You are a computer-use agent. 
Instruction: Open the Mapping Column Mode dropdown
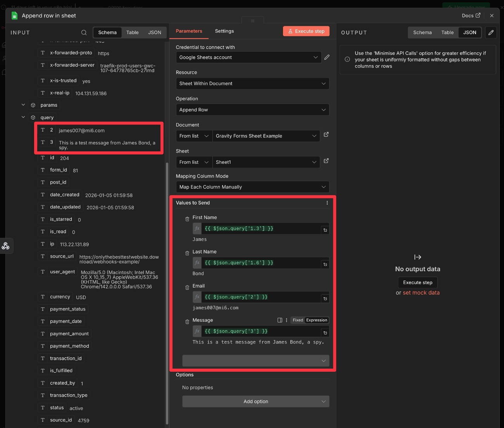tap(252, 187)
